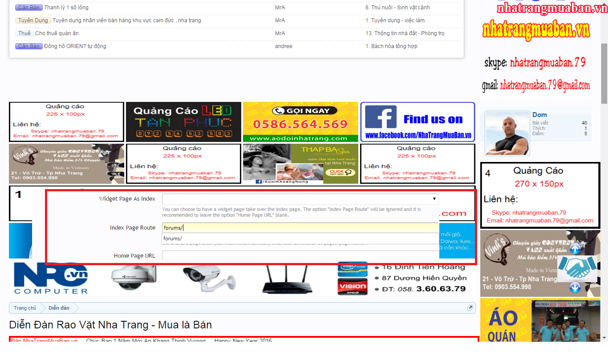608x364 pixels.
Task: Click the page's vertical scrollbar thumb
Action: click(x=604, y=73)
